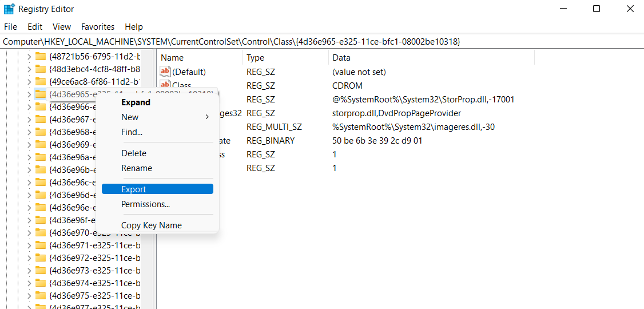Expand the {4d36e96a tree key
This screenshot has height=309, width=644.
point(29,157)
